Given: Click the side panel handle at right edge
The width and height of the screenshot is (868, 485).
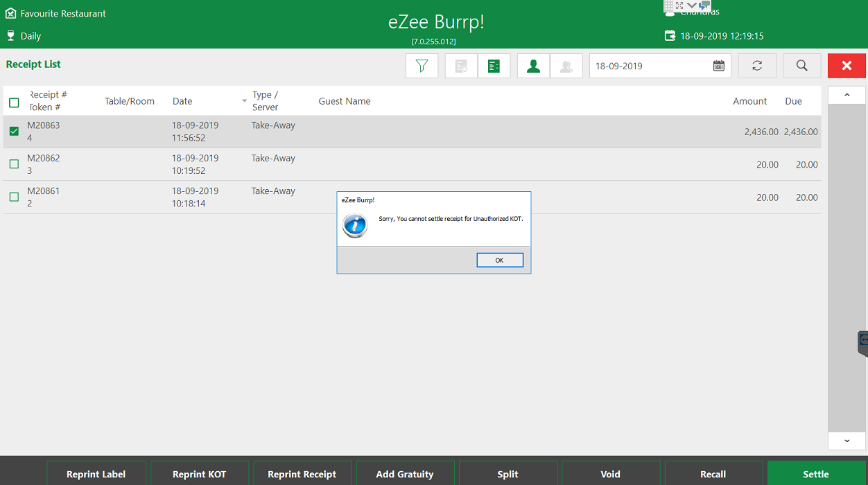Looking at the screenshot, I should pyautogui.click(x=863, y=344).
